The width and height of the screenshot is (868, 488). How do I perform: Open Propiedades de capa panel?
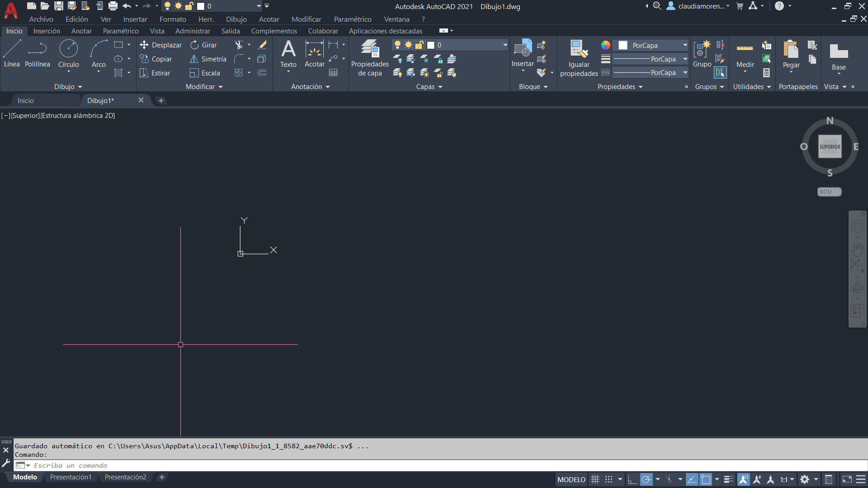pyautogui.click(x=370, y=58)
